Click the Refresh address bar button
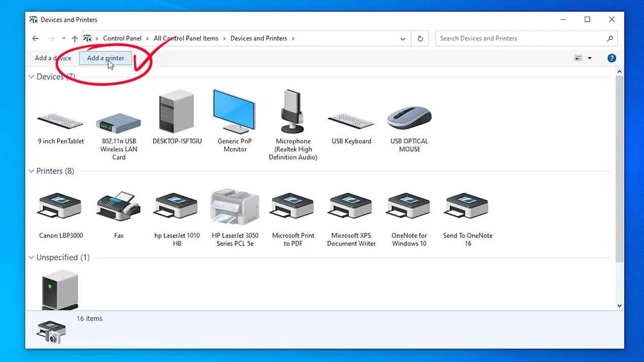The image size is (644, 362). tap(420, 39)
